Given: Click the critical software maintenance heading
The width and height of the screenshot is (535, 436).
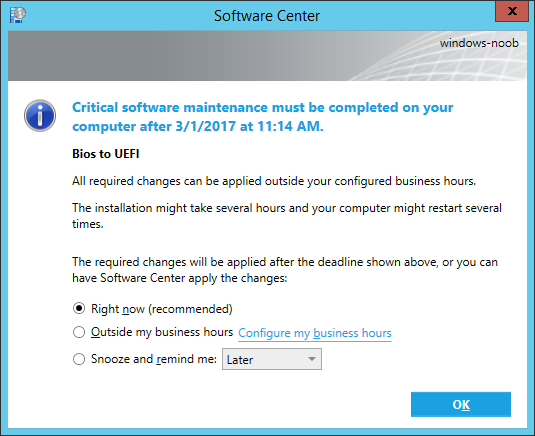Looking at the screenshot, I should (x=263, y=117).
